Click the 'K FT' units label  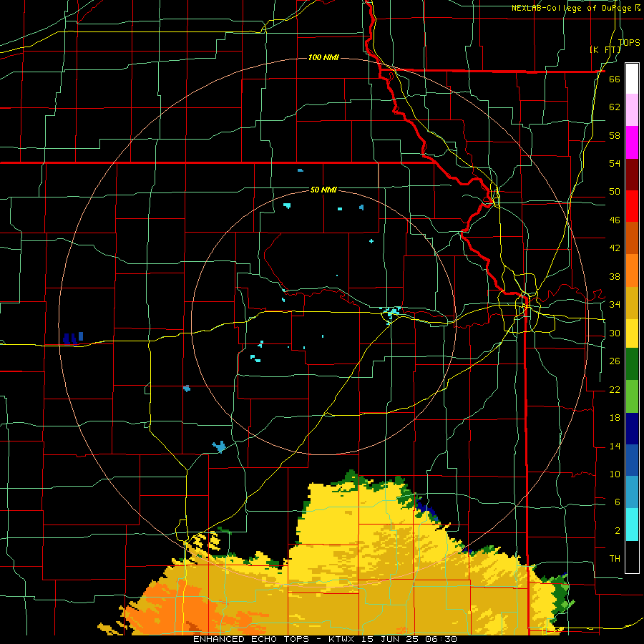(x=605, y=49)
